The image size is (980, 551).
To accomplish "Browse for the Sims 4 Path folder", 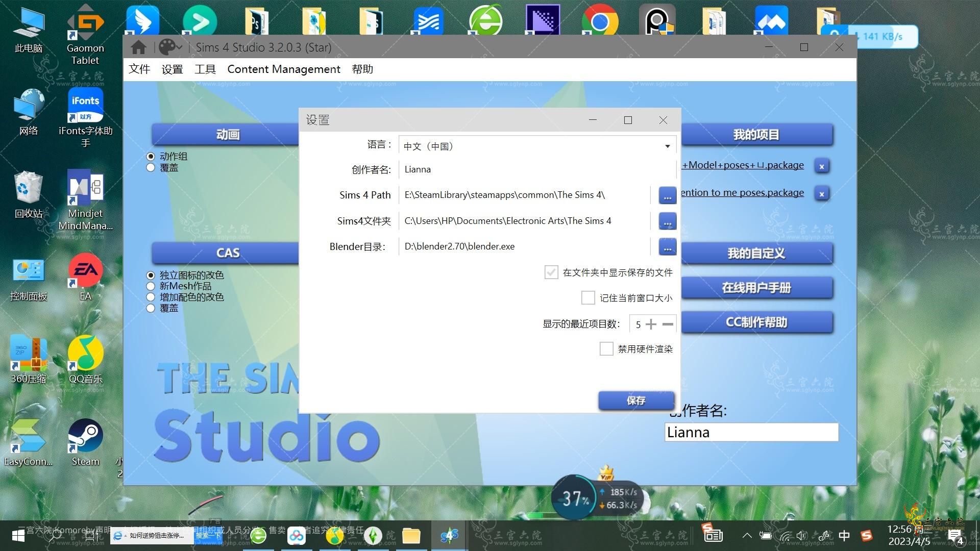I will click(667, 195).
